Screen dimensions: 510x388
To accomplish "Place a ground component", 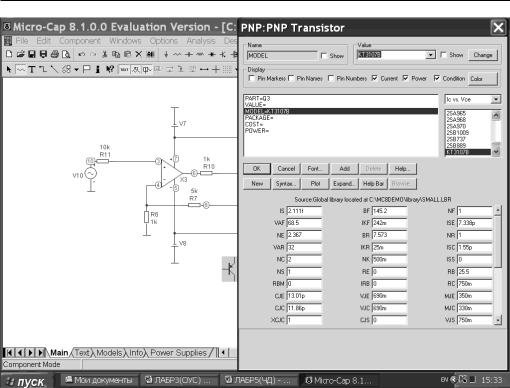I will pyautogui.click(x=166, y=54).
